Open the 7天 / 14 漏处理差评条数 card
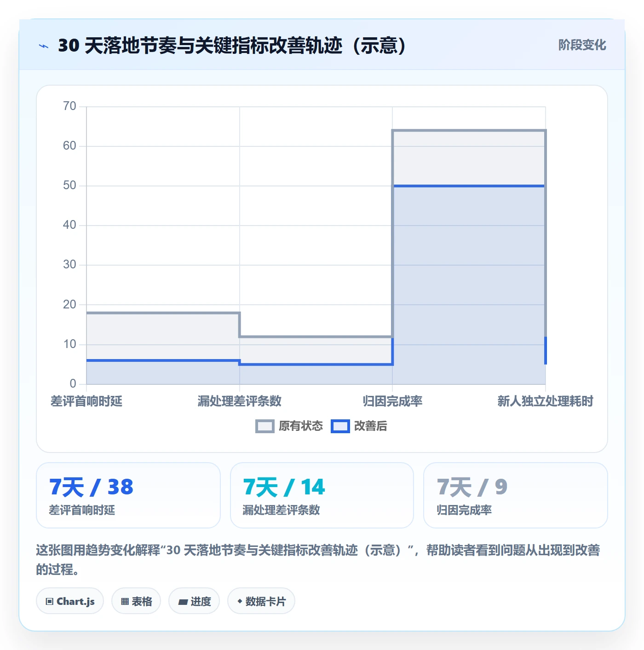Screen dimensions: 644x650 [322, 495]
